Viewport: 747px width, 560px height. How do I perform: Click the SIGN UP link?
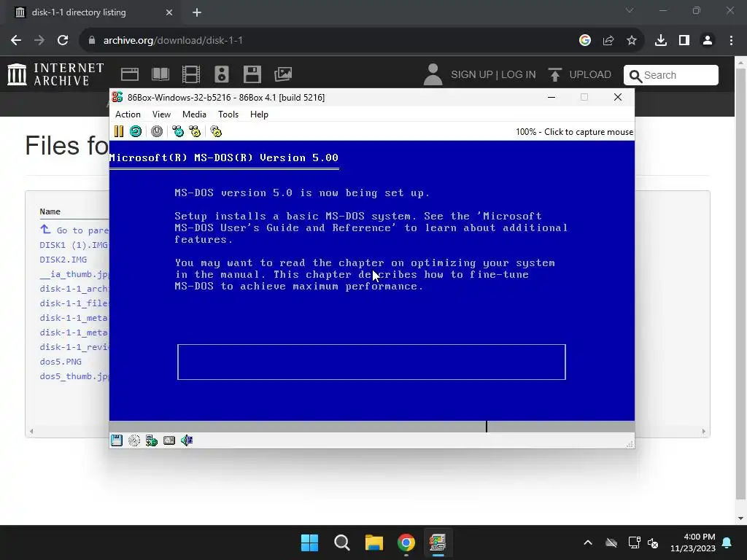[472, 75]
